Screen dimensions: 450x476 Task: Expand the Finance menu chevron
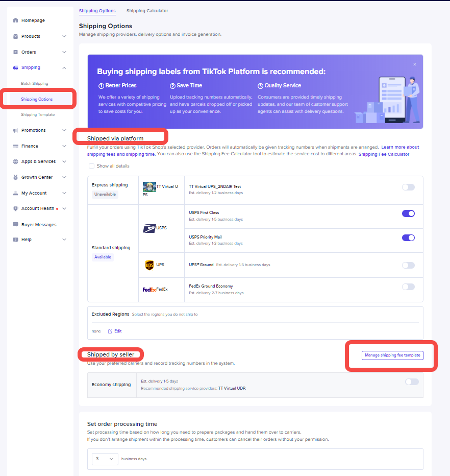click(64, 146)
